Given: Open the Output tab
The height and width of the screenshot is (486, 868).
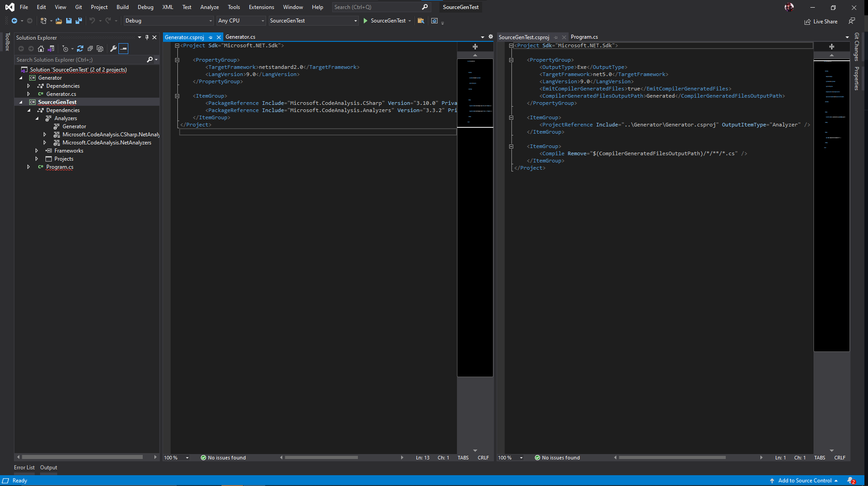Looking at the screenshot, I should point(49,468).
